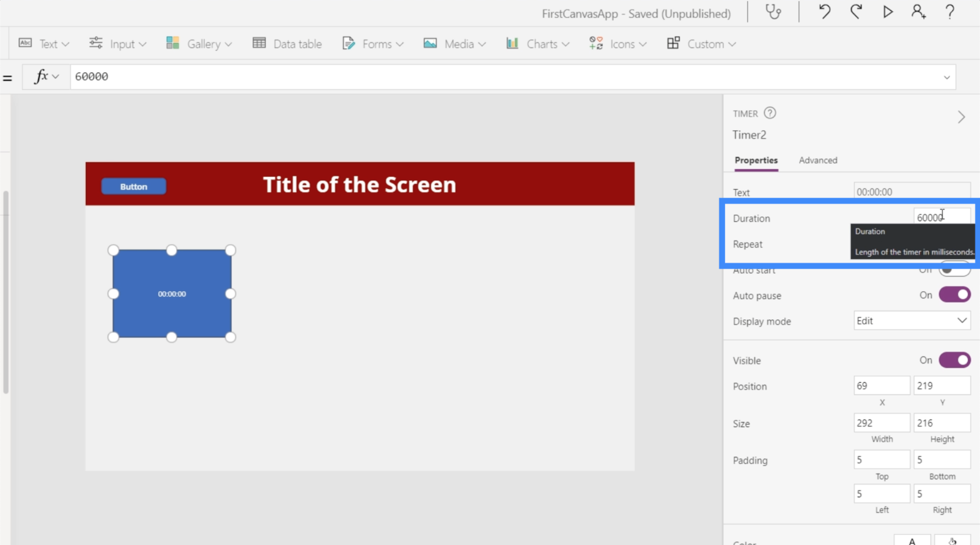The height and width of the screenshot is (545, 980).
Task: Click the Position X field 69
Action: (881, 386)
